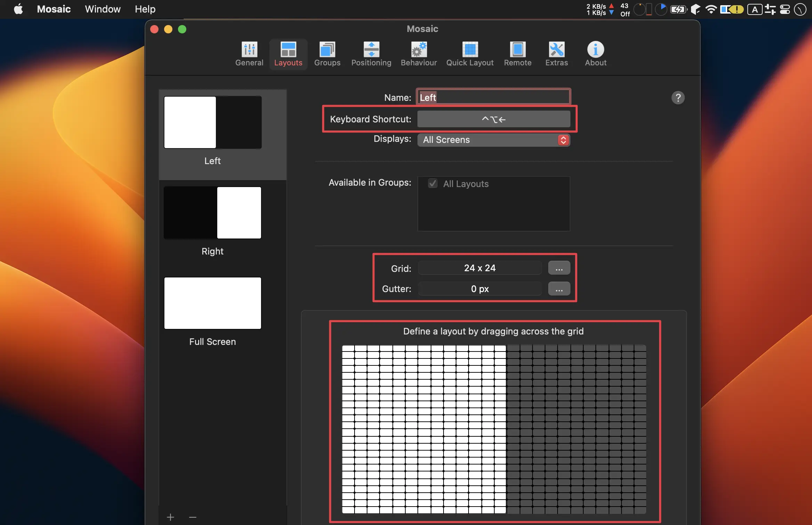The image size is (812, 525).
Task: Switch to the General tab
Action: (249, 53)
